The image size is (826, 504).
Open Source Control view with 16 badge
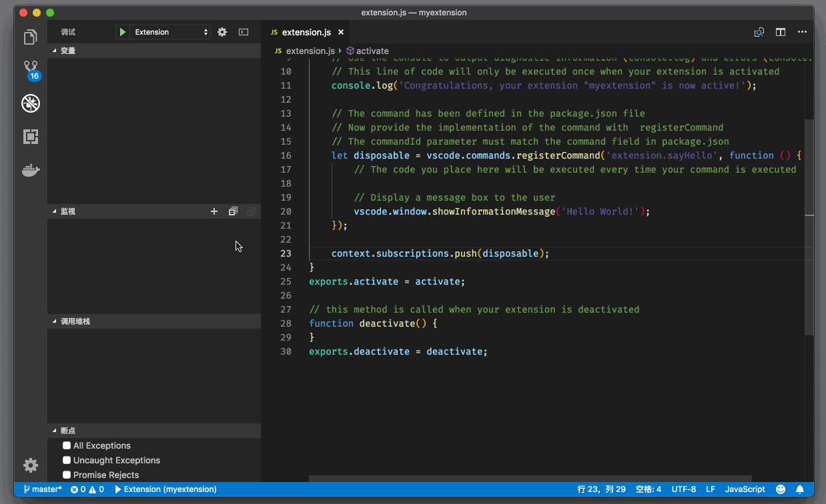point(31,69)
